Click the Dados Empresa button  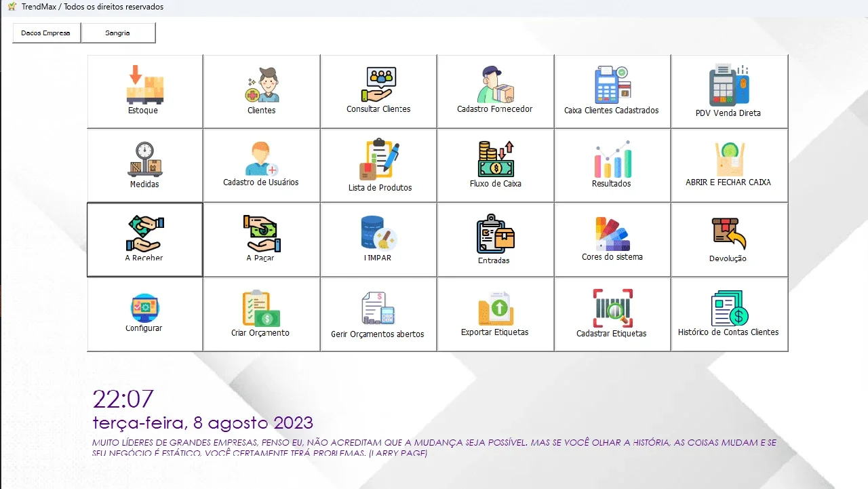46,33
